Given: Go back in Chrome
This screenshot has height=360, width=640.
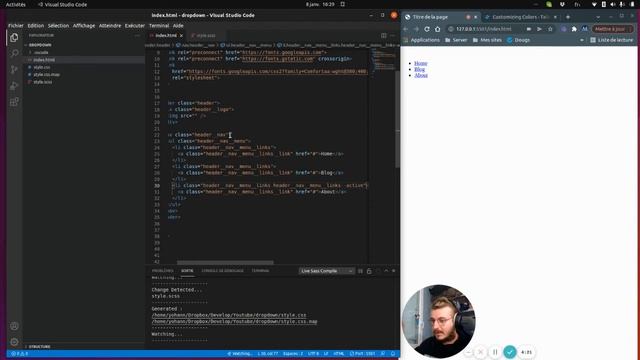Looking at the screenshot, I should [406, 29].
